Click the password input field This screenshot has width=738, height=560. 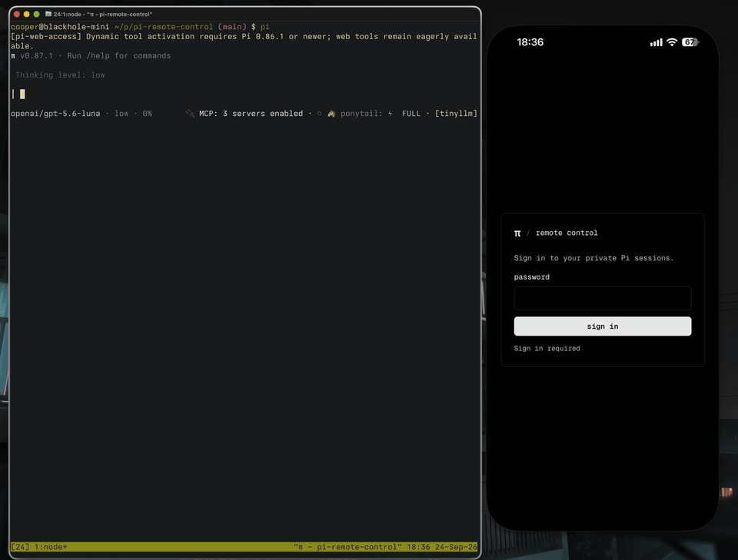point(603,298)
